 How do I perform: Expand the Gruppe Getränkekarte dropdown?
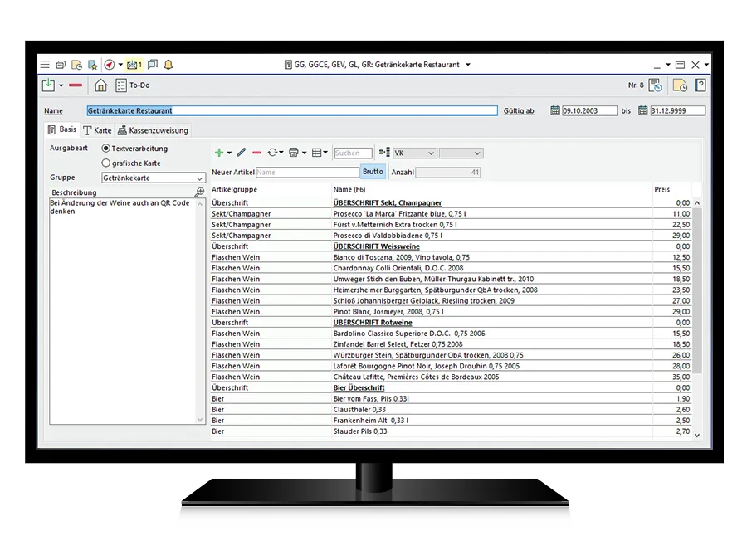[199, 178]
